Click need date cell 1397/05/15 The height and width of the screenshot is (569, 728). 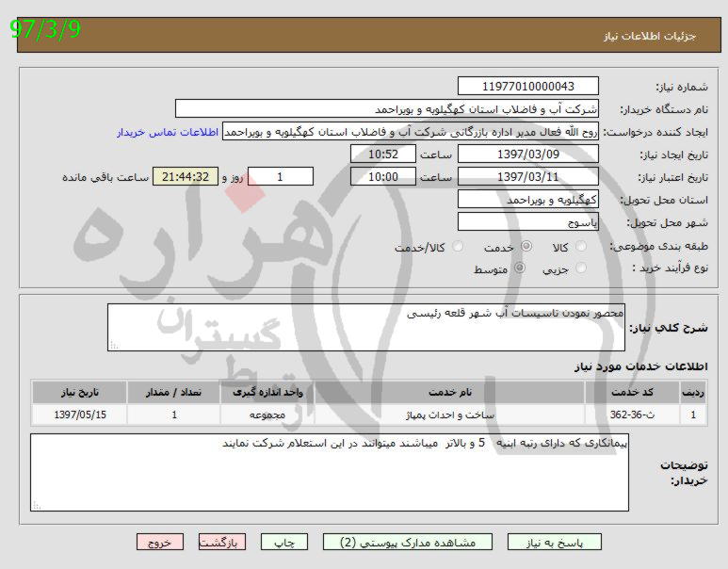tap(79, 415)
